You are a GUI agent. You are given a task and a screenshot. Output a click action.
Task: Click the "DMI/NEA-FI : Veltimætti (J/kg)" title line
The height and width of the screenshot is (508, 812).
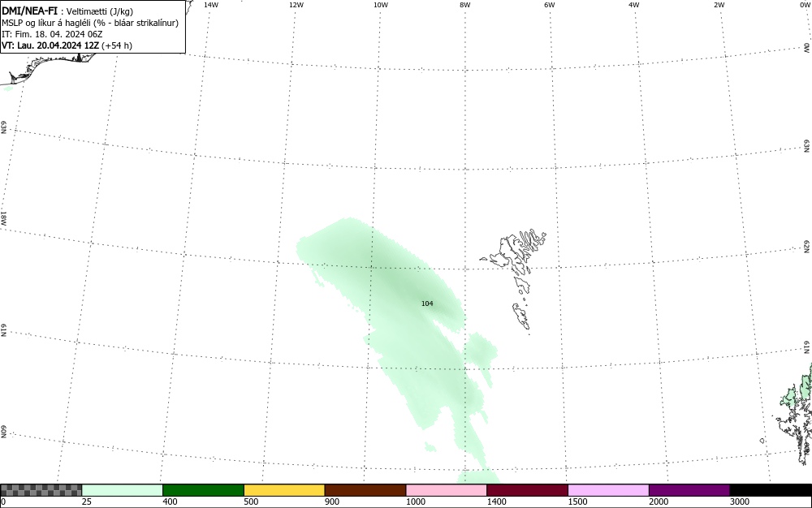point(67,11)
